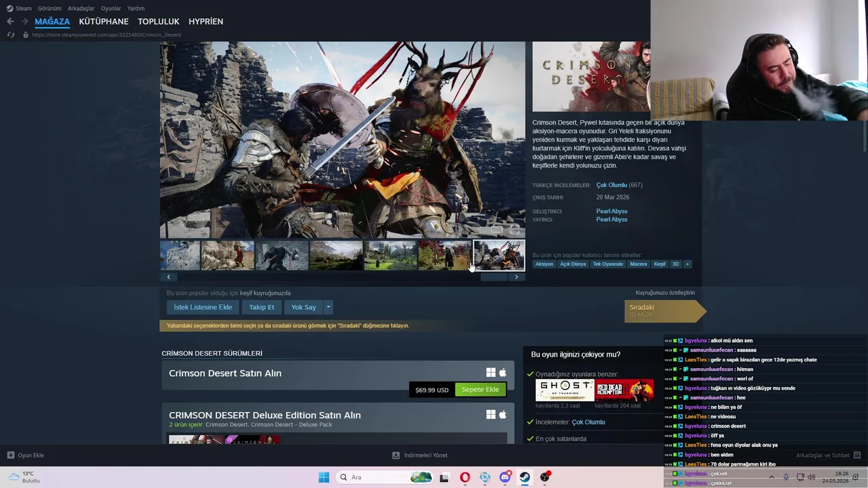
Task: Click the Apple icon on Deluxe Edition row
Action: pyautogui.click(x=502, y=415)
